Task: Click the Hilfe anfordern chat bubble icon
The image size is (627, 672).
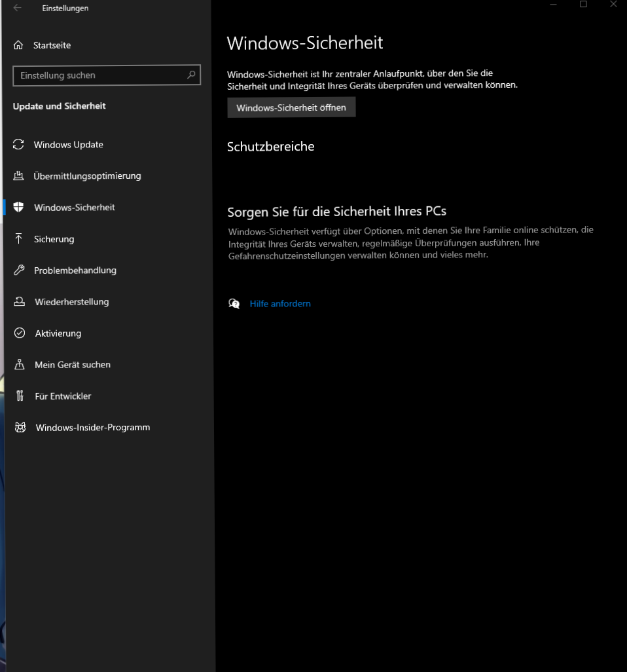Action: pyautogui.click(x=234, y=304)
